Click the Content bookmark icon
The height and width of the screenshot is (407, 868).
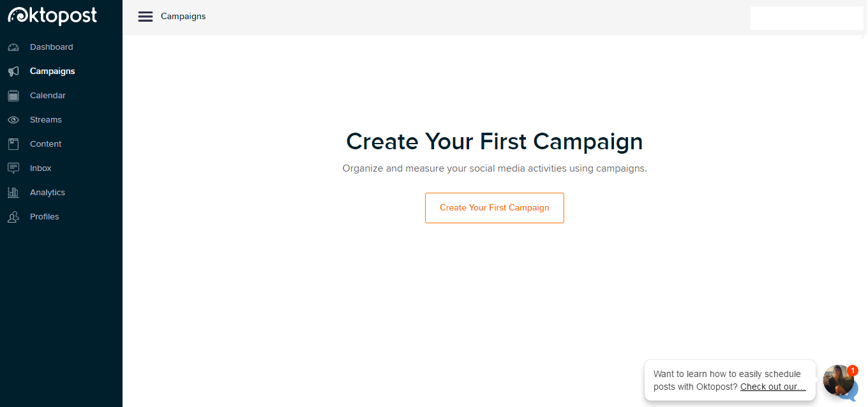click(13, 144)
